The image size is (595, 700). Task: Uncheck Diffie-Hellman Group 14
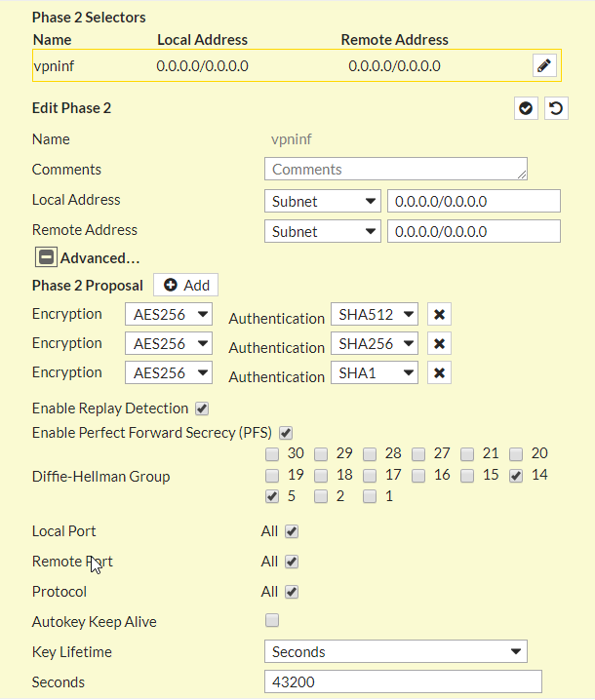click(x=516, y=476)
